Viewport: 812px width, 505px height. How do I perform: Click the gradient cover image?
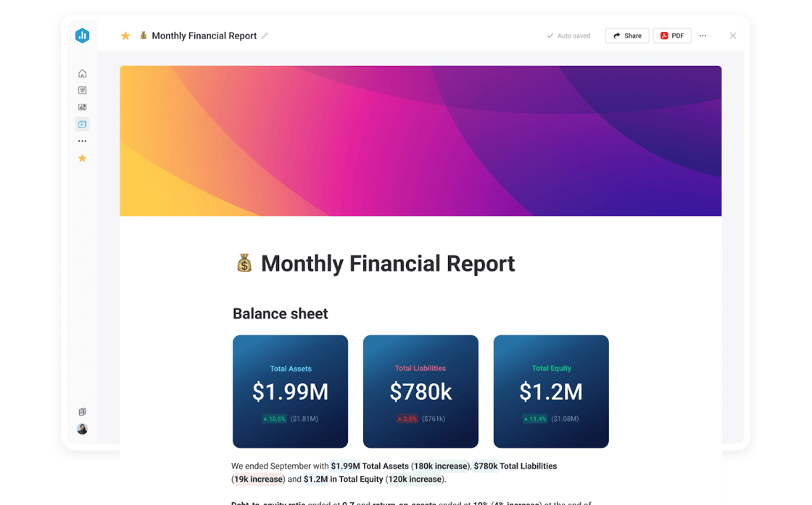(x=420, y=141)
